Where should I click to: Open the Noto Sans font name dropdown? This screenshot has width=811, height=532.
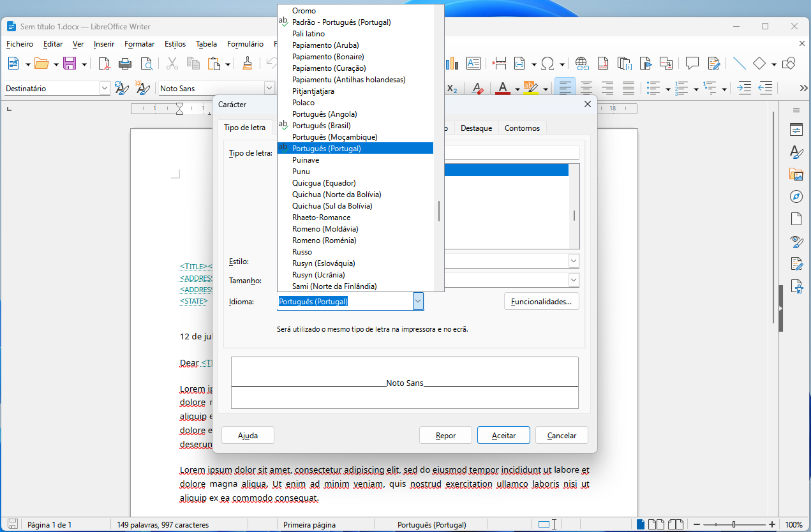269,89
